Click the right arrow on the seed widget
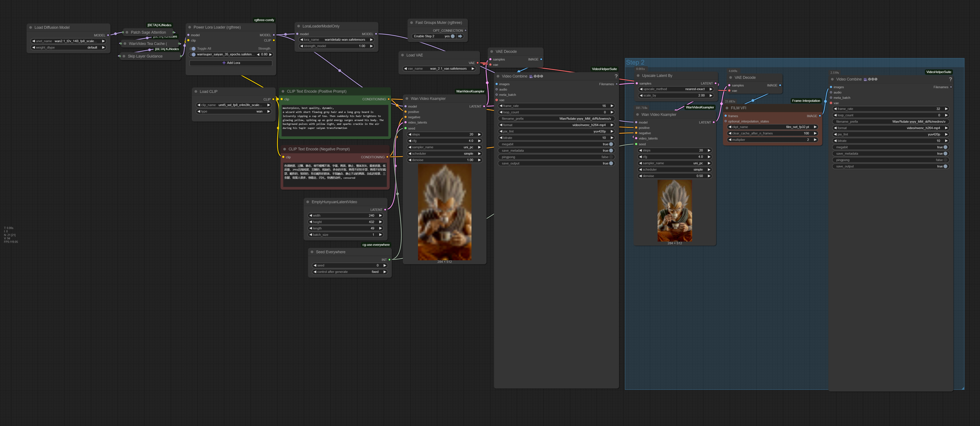Viewport: 980px width, 426px height. [x=385, y=266]
